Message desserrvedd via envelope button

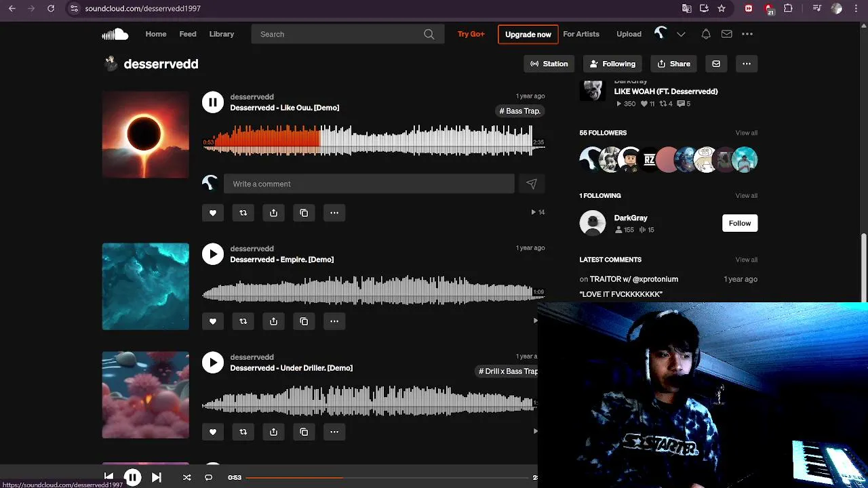coord(716,64)
